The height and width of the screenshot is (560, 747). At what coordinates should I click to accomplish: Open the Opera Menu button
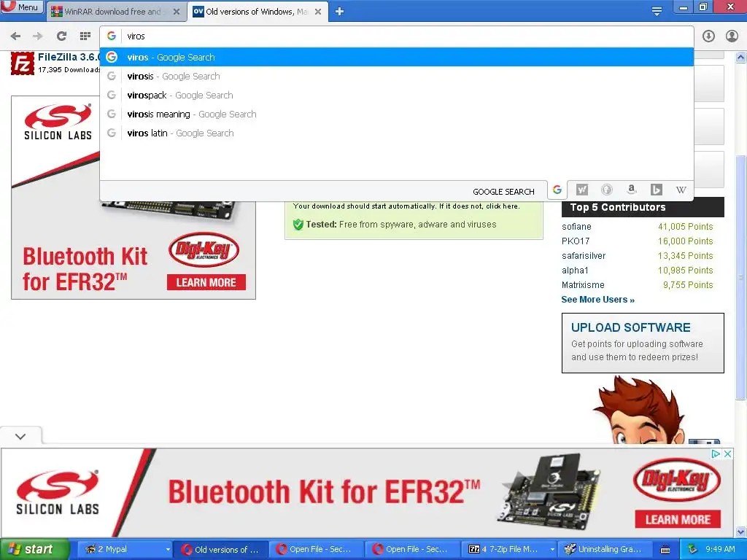22,7
